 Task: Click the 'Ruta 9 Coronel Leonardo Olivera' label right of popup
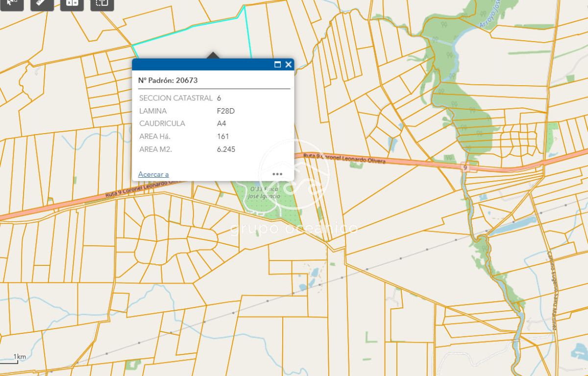pos(344,158)
